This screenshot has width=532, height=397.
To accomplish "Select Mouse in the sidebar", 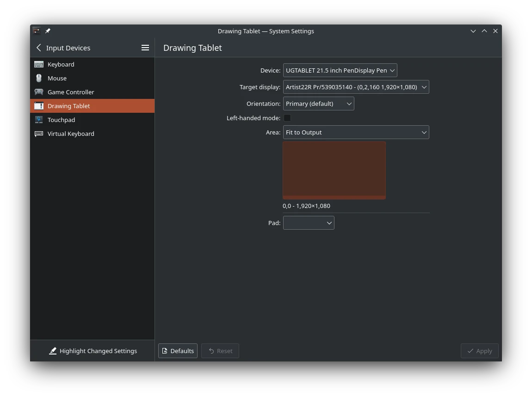I will (x=92, y=78).
